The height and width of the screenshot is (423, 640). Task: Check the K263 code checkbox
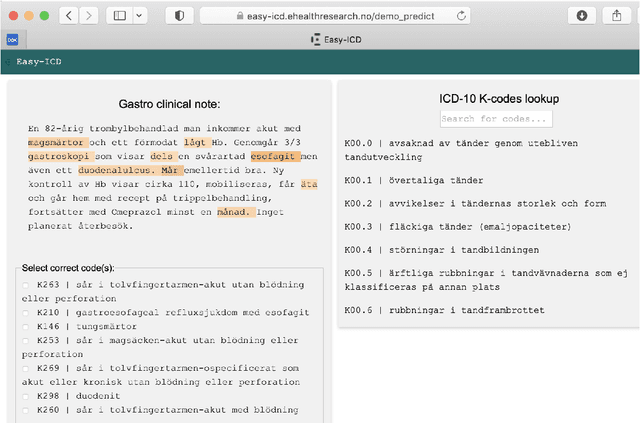pyautogui.click(x=25, y=284)
